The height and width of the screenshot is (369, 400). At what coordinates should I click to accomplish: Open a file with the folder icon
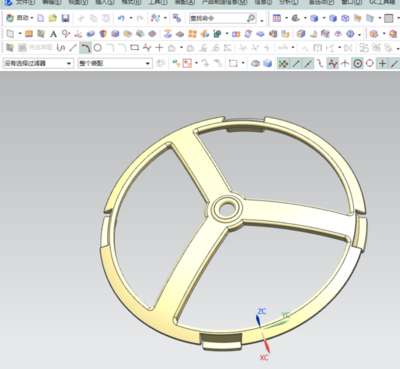coord(53,18)
